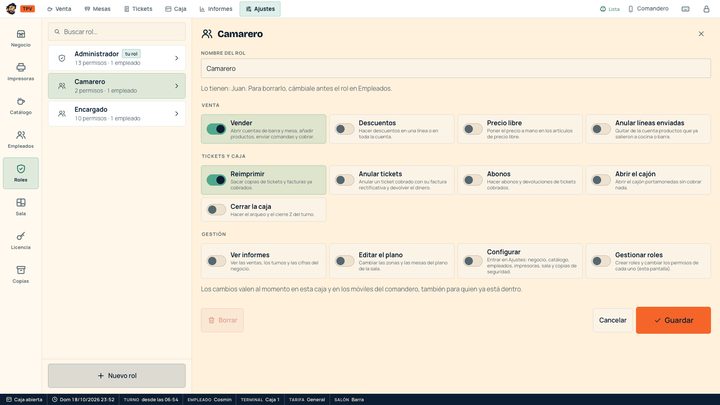Open the Impresoras printer icon
The width and height of the screenshot is (720, 405).
tap(21, 68)
